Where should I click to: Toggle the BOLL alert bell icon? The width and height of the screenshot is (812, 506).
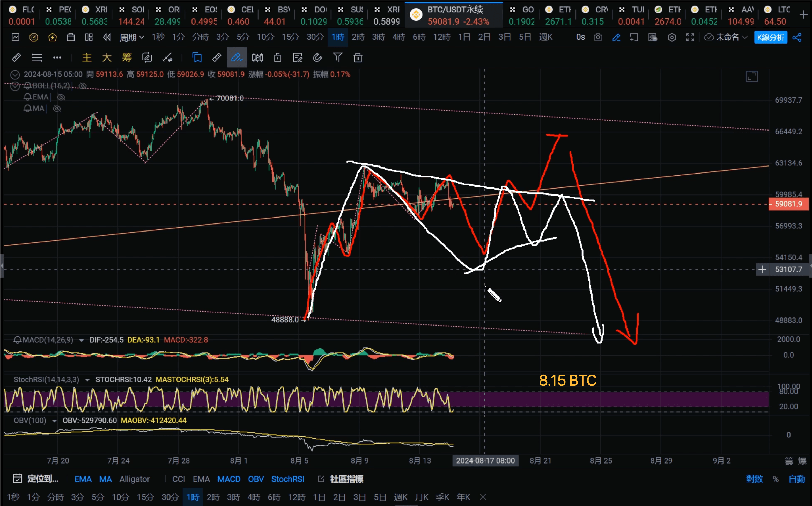pyautogui.click(x=28, y=86)
